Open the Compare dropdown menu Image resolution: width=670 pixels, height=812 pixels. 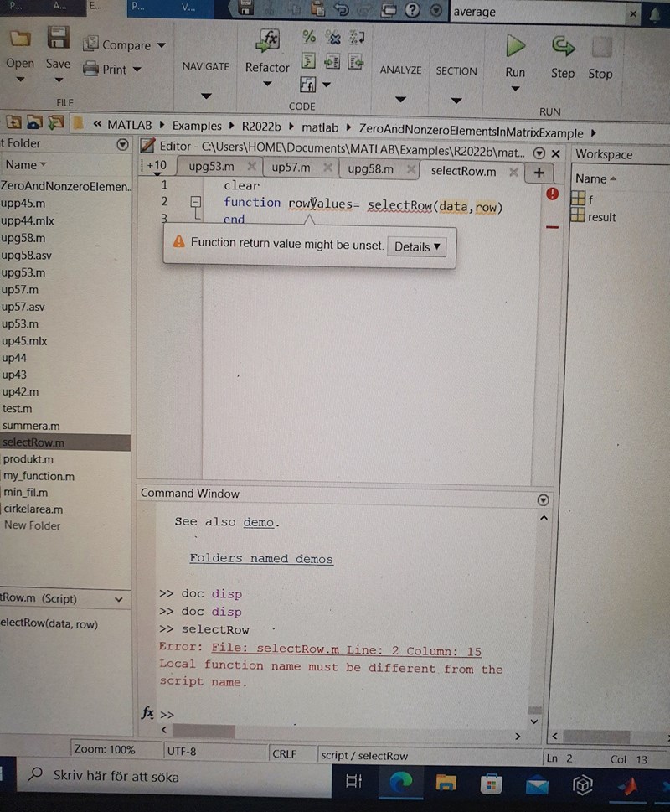pyautogui.click(x=161, y=45)
